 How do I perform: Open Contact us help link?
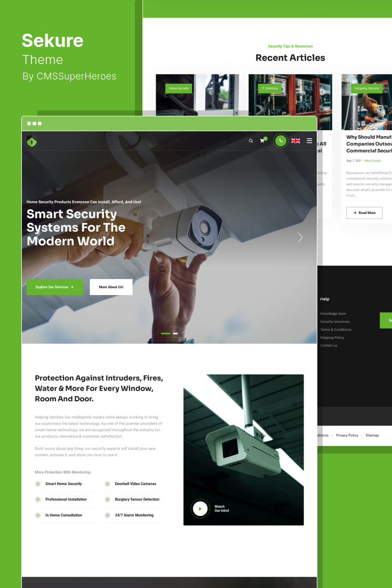tap(329, 346)
